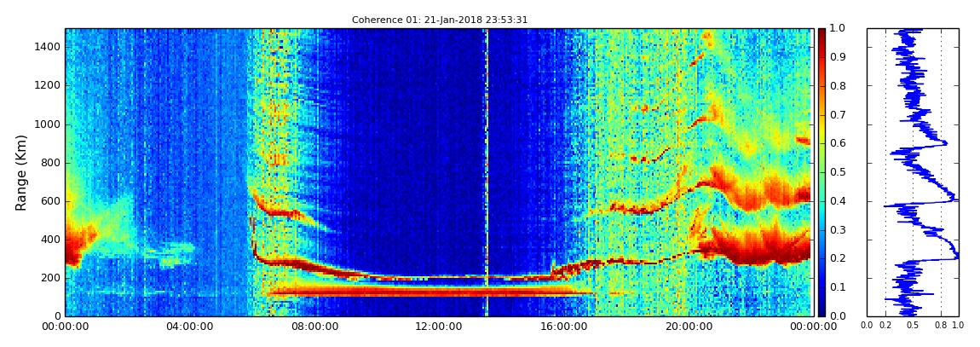Click the colorbar tick label '0.7'
This screenshot has width=980, height=347.
point(836,115)
